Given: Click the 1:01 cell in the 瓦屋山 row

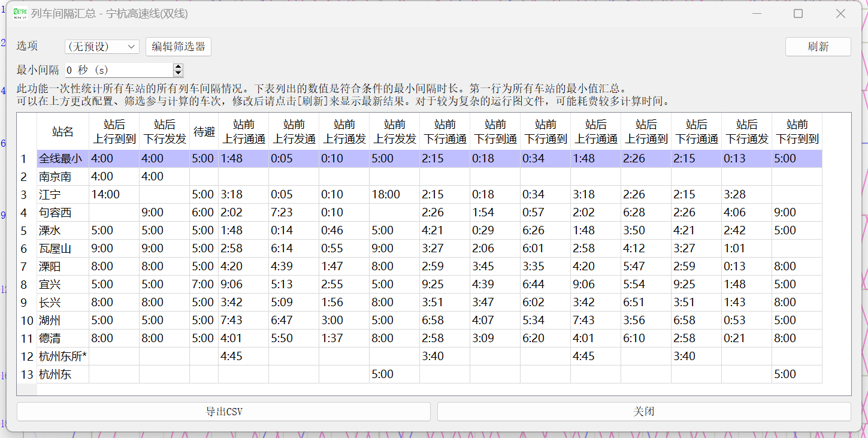Looking at the screenshot, I should (747, 249).
